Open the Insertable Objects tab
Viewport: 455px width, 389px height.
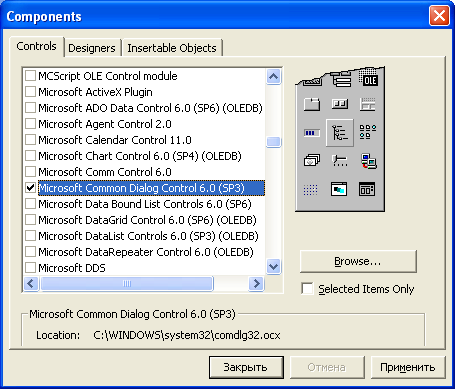[x=172, y=48]
